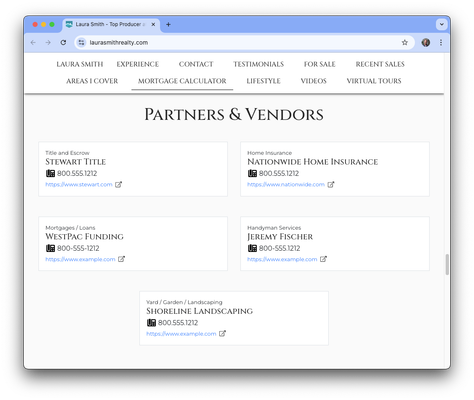Go to the Testimonials menu item
The height and width of the screenshot is (400, 474).
[258, 64]
